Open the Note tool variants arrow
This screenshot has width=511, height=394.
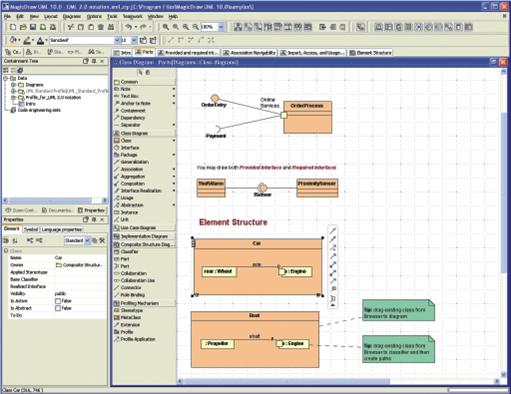(x=174, y=89)
